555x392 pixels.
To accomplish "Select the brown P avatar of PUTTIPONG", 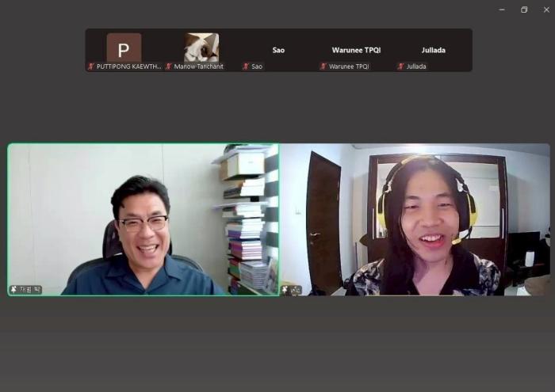I will [x=124, y=48].
